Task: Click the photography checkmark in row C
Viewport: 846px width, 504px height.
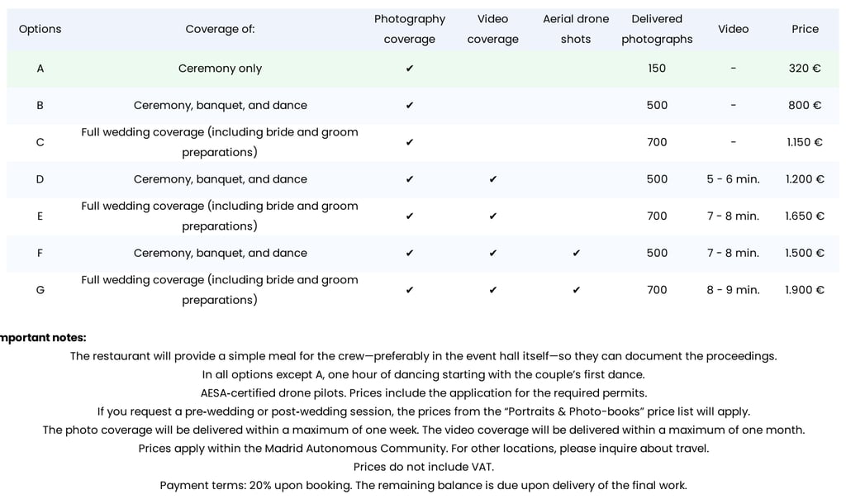Action: pos(410,142)
